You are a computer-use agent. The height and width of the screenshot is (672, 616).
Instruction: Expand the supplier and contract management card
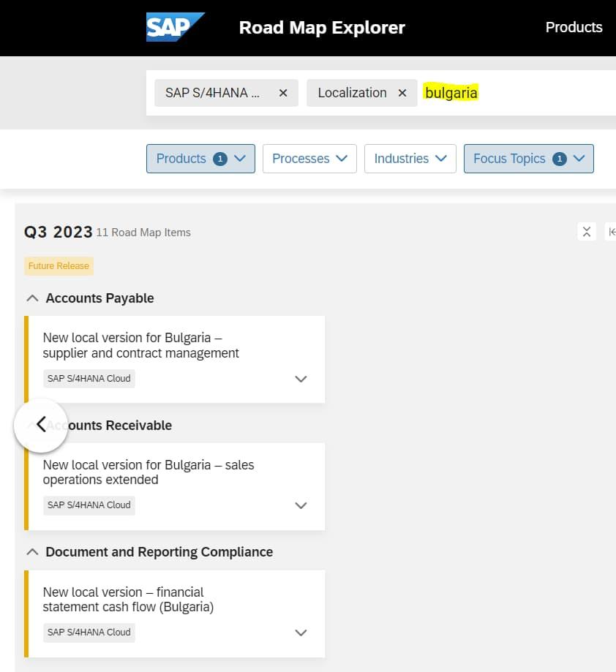(x=301, y=379)
